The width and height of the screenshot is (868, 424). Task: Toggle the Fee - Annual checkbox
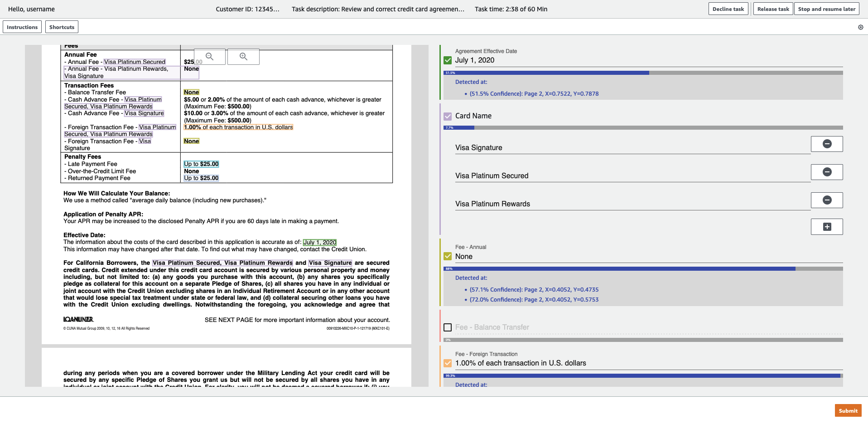pyautogui.click(x=448, y=257)
